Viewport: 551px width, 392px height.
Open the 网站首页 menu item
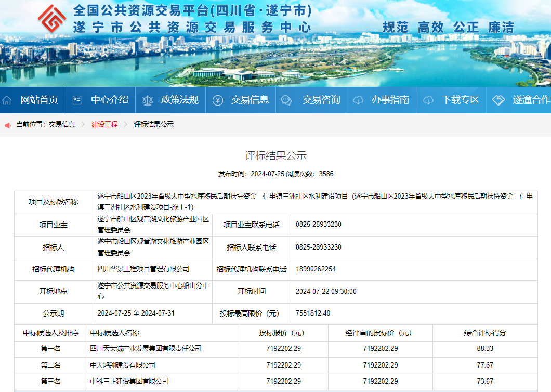[x=39, y=100]
